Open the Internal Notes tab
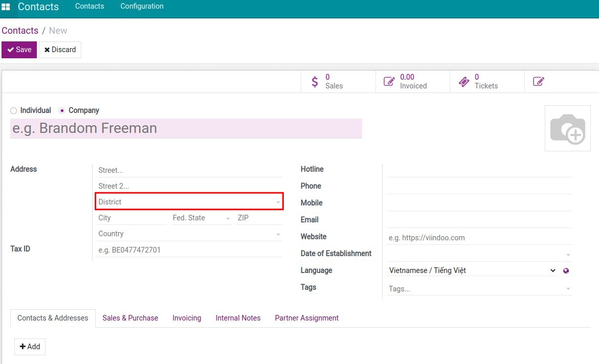 pos(238,318)
